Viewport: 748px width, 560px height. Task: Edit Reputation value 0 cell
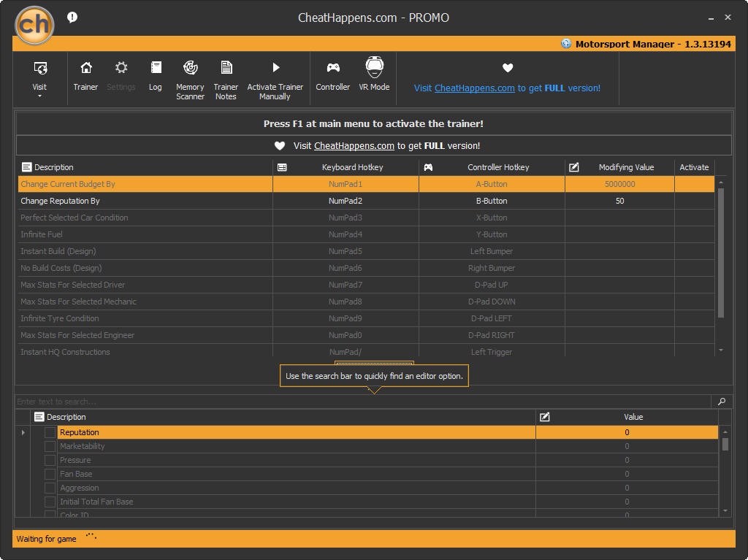[x=627, y=432]
